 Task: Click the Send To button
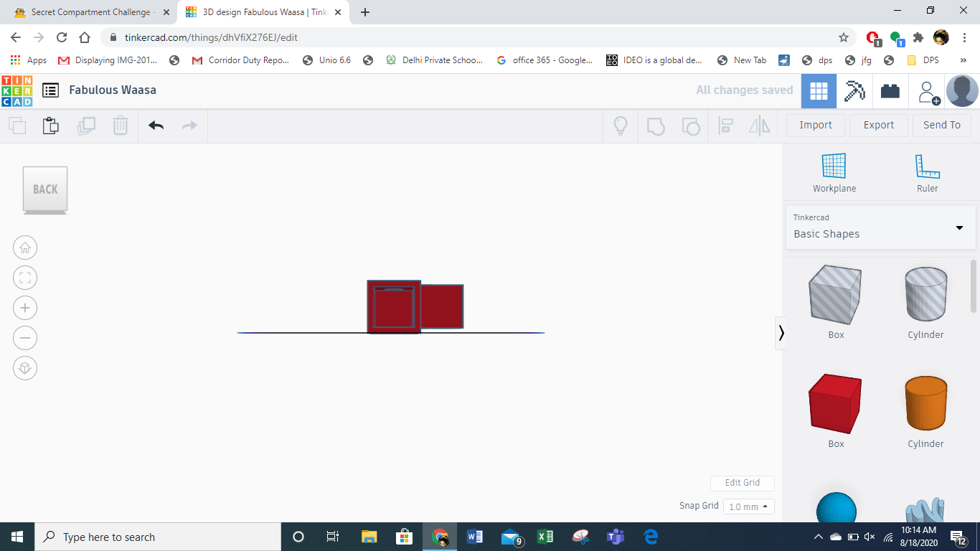tap(942, 125)
